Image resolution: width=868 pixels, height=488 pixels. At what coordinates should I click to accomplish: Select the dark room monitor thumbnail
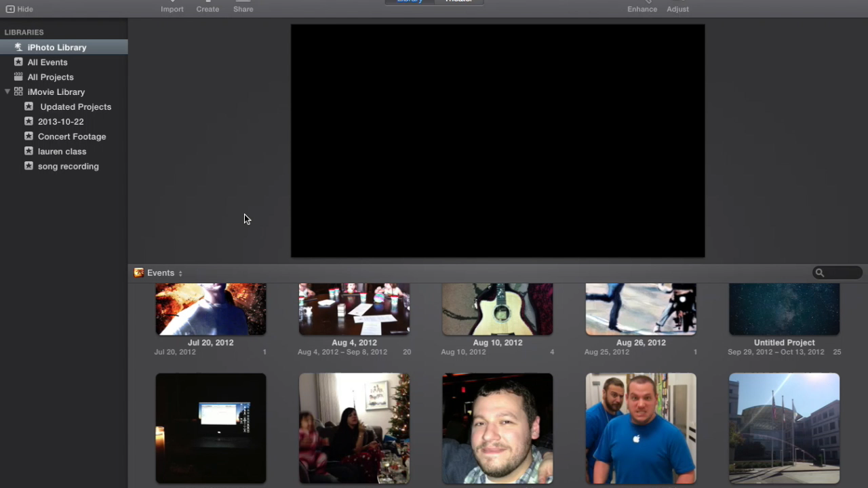pyautogui.click(x=211, y=428)
